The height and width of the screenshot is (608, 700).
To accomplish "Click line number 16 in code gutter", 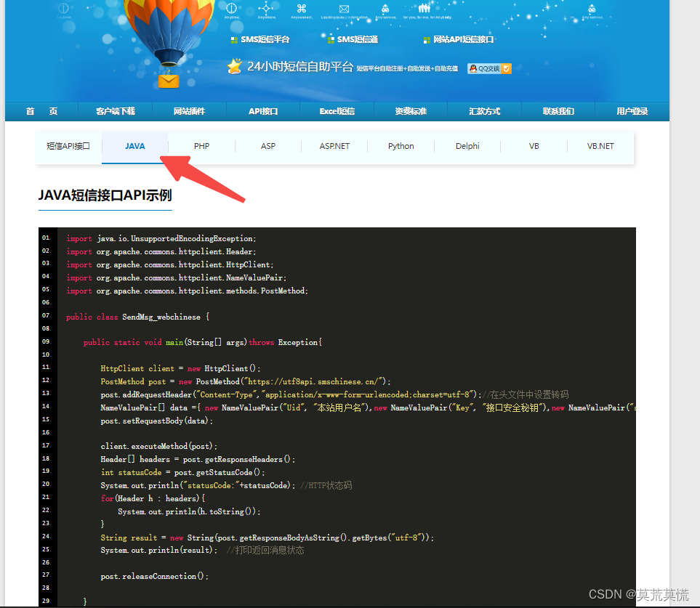I will click(x=47, y=432).
